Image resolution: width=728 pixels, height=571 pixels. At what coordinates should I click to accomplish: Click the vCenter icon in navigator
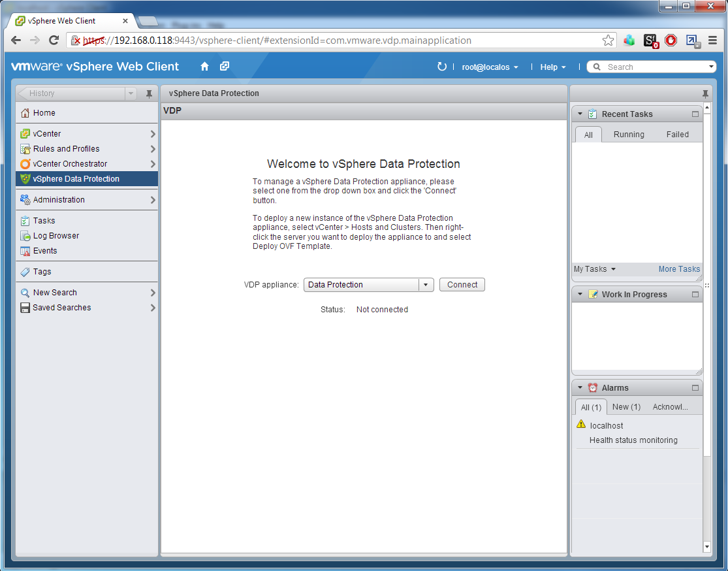pos(25,134)
